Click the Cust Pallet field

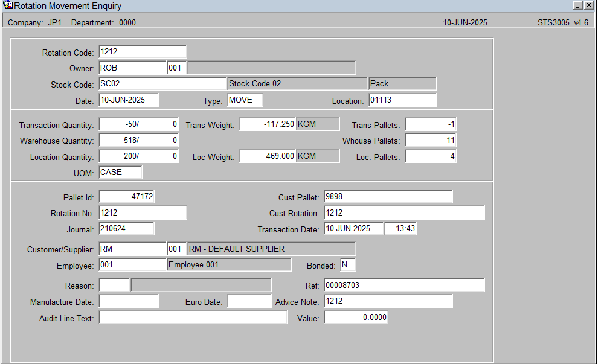[x=388, y=197]
